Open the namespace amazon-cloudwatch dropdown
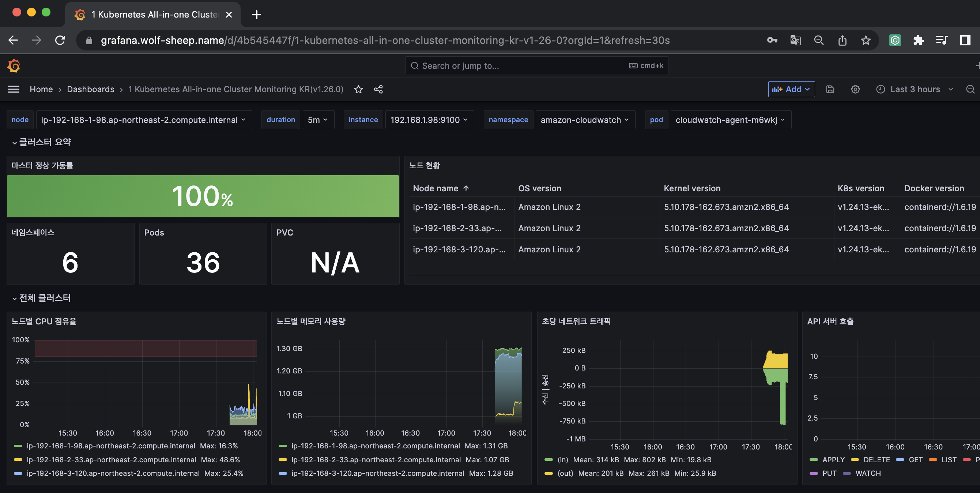 tap(585, 120)
